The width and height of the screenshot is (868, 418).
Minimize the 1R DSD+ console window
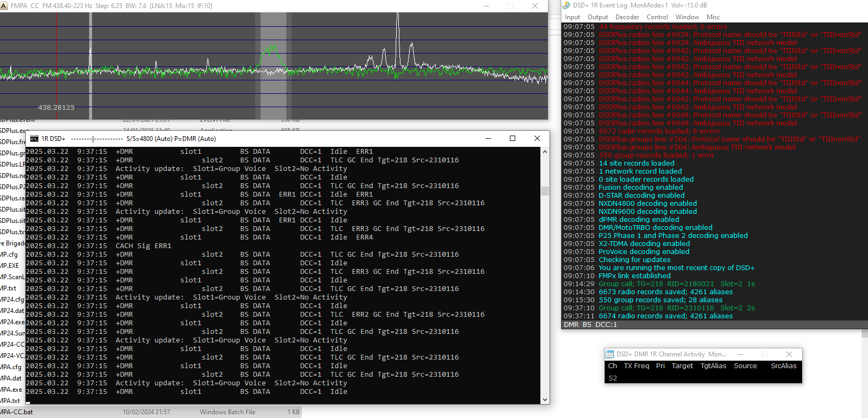[488, 138]
